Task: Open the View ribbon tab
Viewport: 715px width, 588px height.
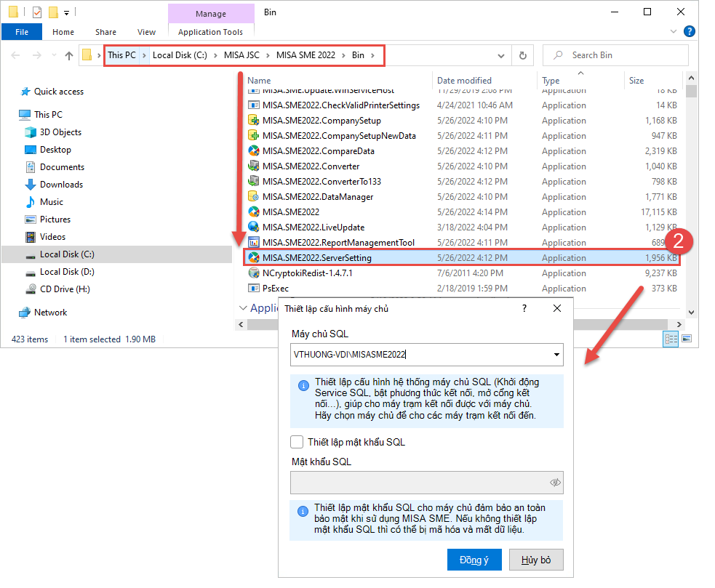Action: [x=145, y=32]
